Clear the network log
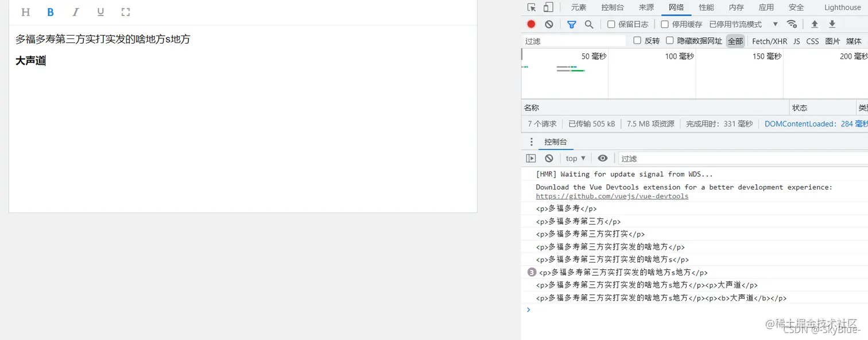The width and height of the screenshot is (868, 340). coord(549,24)
